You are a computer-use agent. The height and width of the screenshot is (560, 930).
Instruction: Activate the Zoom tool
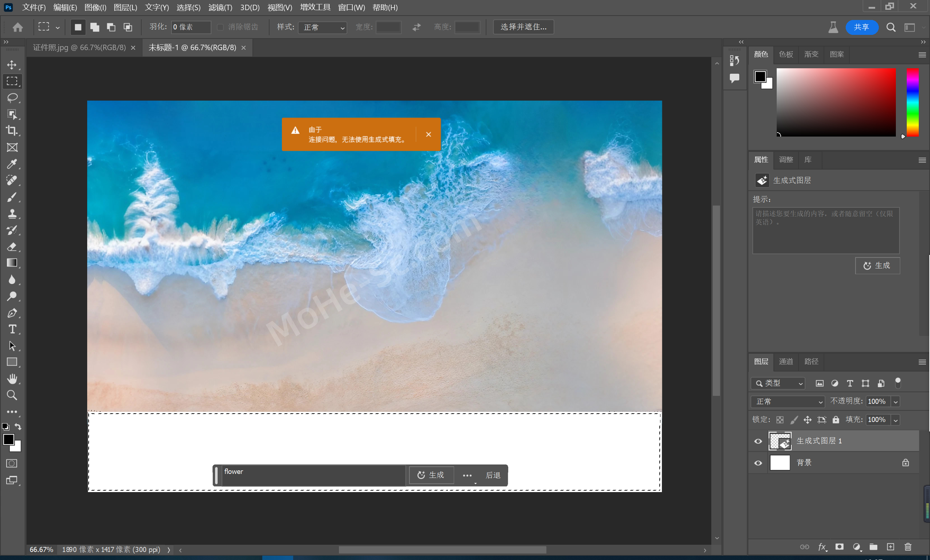point(12,395)
